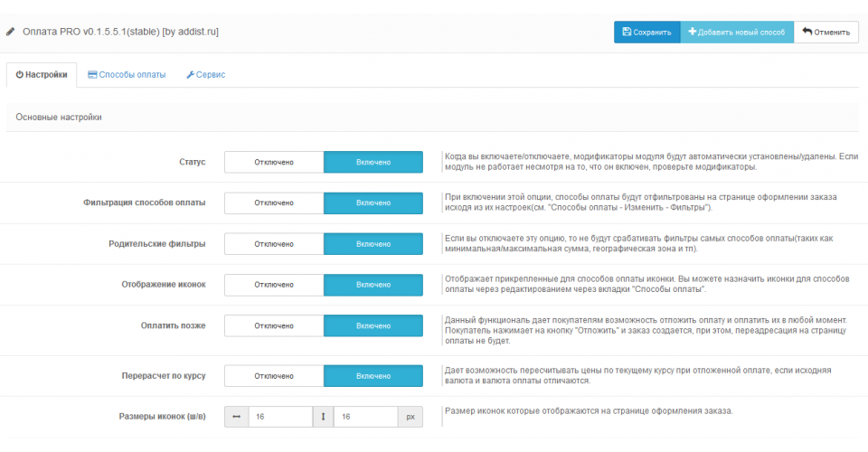868x452 pixels.
Task: Disable Фильтрация способов оплаты
Action: point(274,202)
